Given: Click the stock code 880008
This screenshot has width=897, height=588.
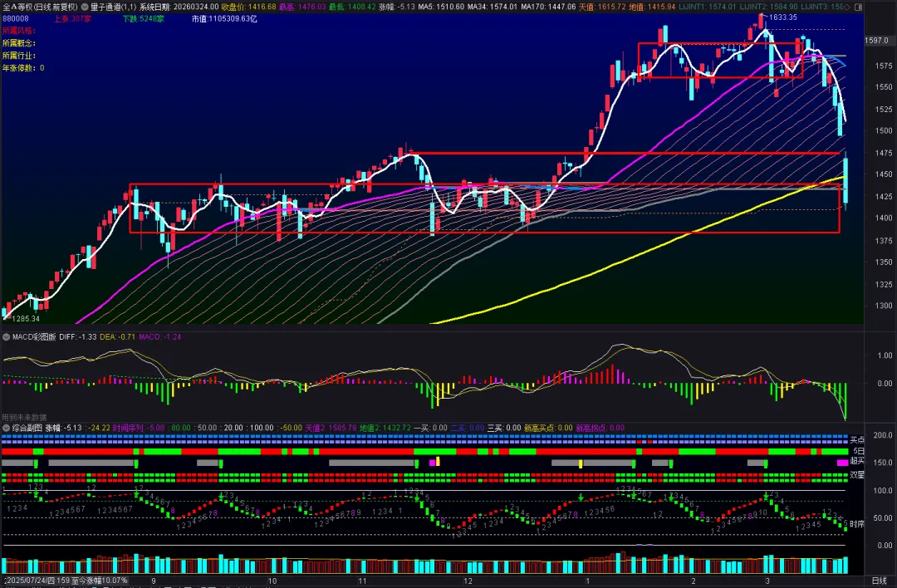Looking at the screenshot, I should pos(16,19).
